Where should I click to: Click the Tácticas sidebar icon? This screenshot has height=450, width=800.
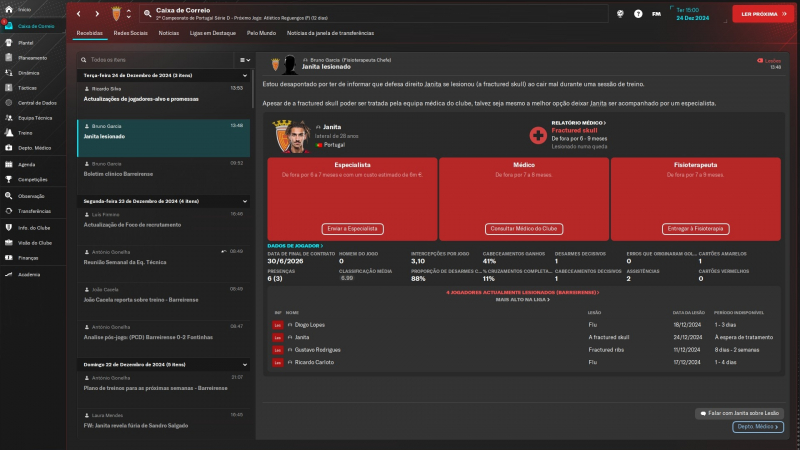(x=8, y=87)
